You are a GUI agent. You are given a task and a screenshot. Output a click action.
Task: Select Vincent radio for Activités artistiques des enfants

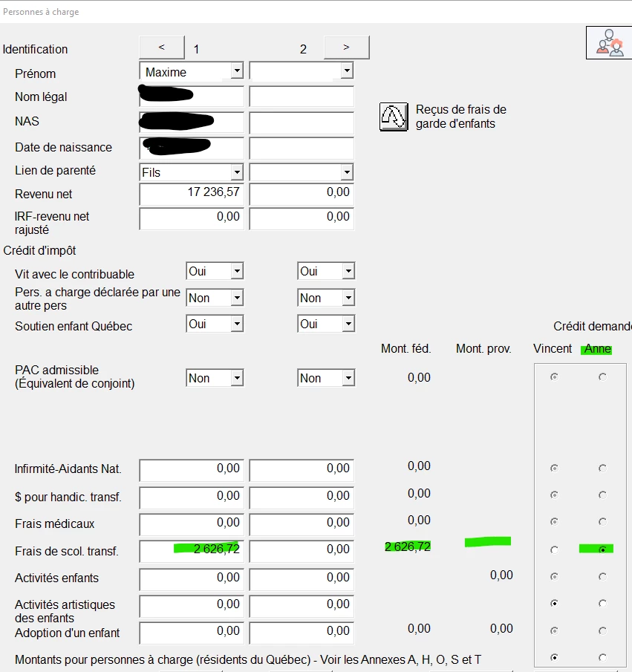click(x=555, y=604)
